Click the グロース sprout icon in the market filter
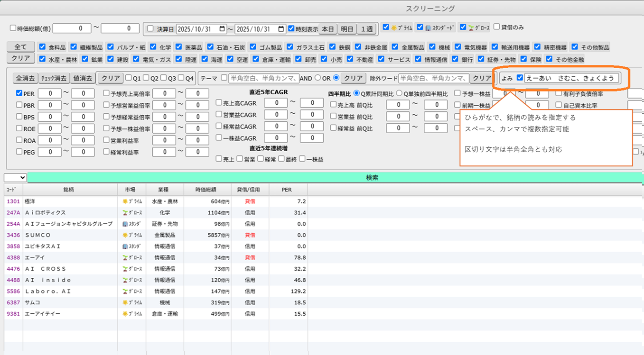The image size is (644, 355). [471, 28]
